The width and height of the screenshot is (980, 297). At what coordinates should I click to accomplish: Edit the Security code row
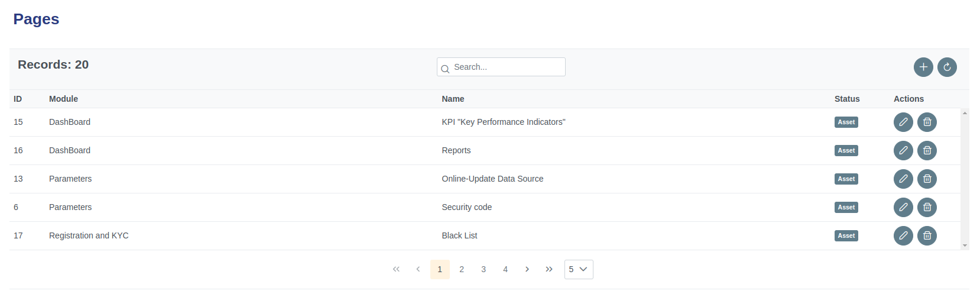(903, 207)
